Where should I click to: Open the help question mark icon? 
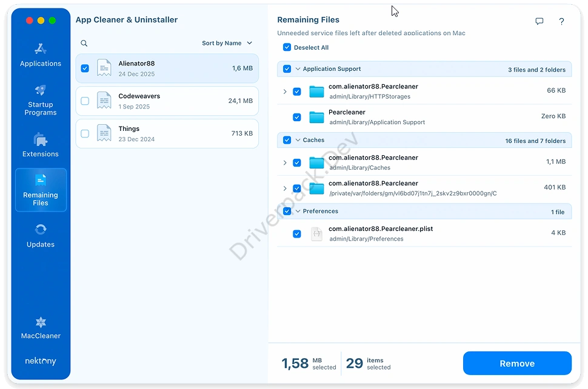pos(561,21)
